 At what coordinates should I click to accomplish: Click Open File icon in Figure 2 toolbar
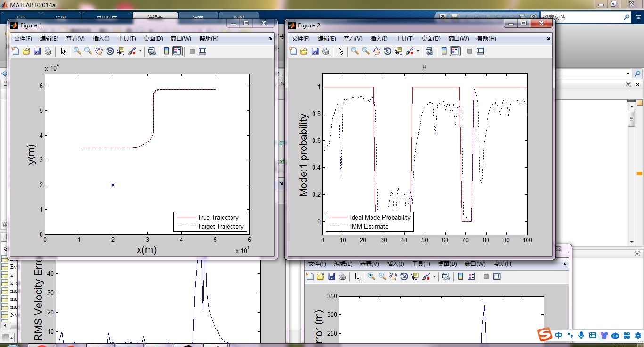pyautogui.click(x=304, y=51)
